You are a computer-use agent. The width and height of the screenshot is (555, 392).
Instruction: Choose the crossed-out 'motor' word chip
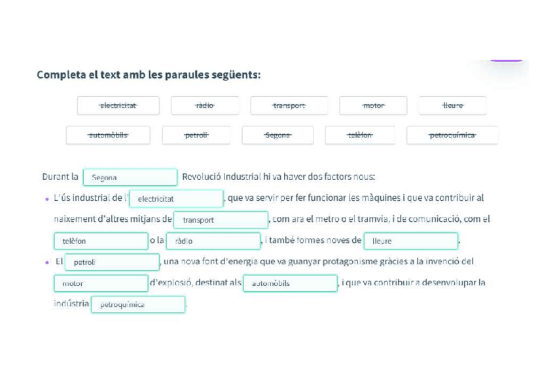(373, 105)
